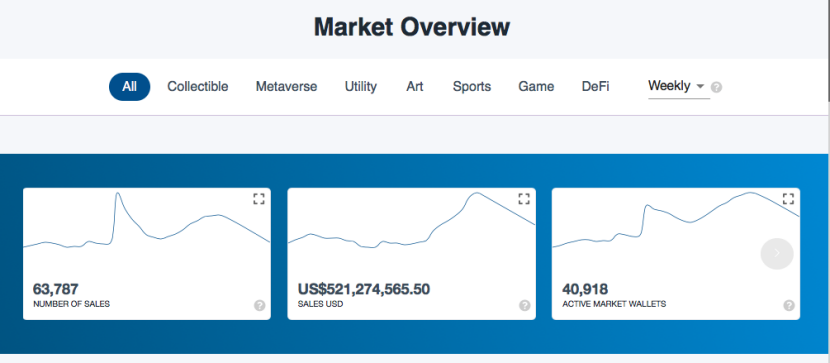
Task: Expand the Number of Sales chart fullscreen
Action: point(258,199)
